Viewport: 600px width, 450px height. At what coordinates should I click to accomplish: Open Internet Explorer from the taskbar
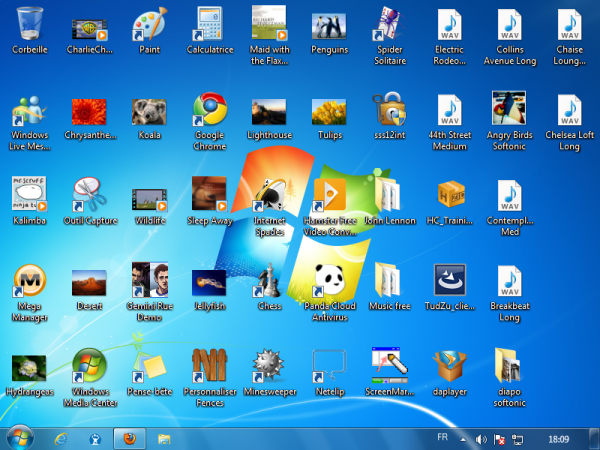60,438
